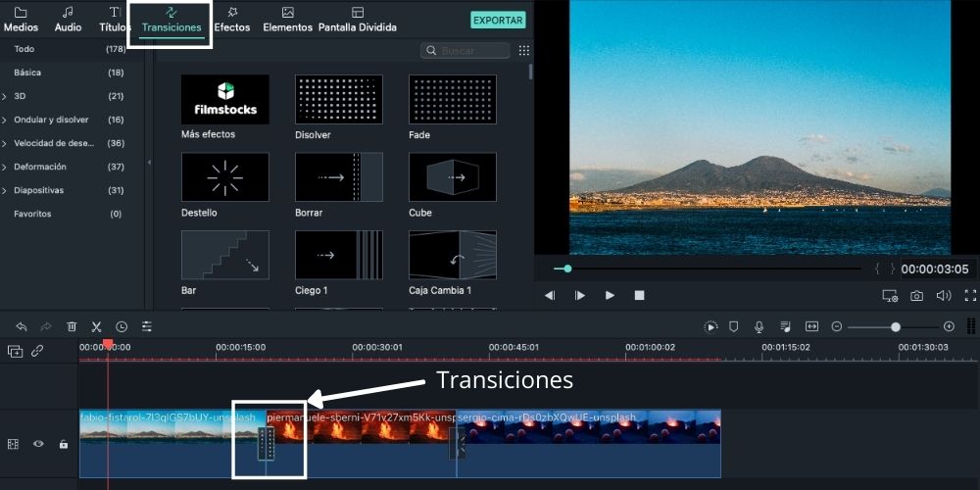
Task: Expand the Deformación category arrow
Action: pos(4,167)
